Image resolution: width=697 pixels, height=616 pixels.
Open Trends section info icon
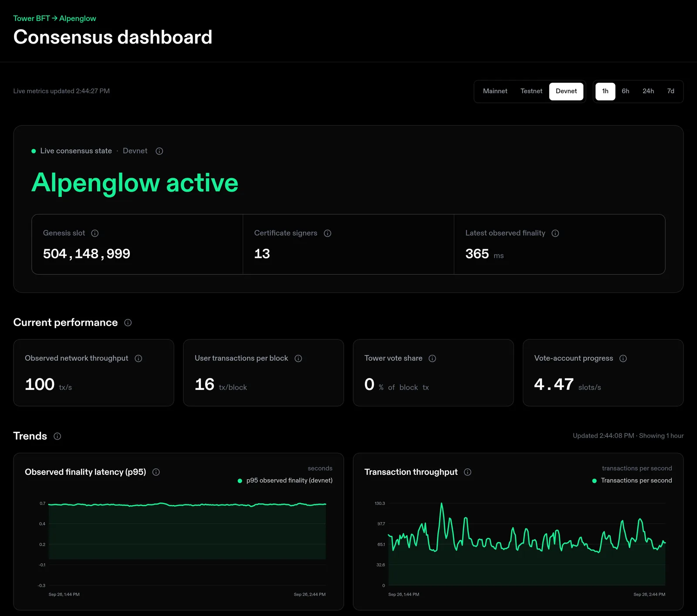point(58,436)
